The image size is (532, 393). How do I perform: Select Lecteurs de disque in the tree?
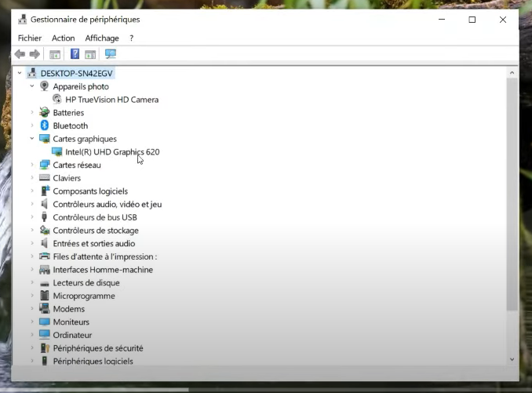tap(86, 283)
